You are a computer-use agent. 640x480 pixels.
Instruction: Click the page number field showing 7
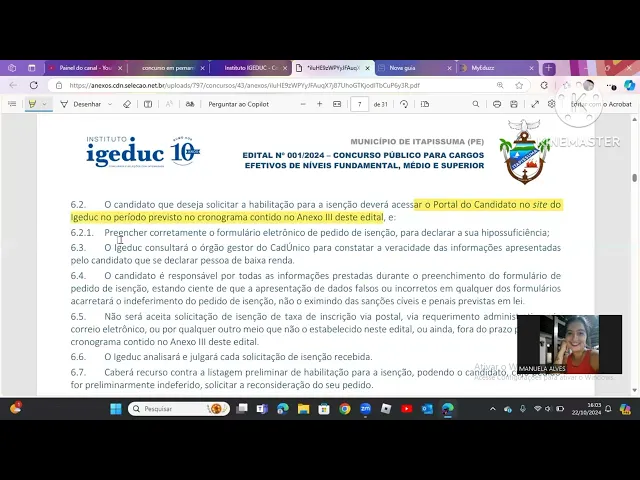[x=360, y=104]
